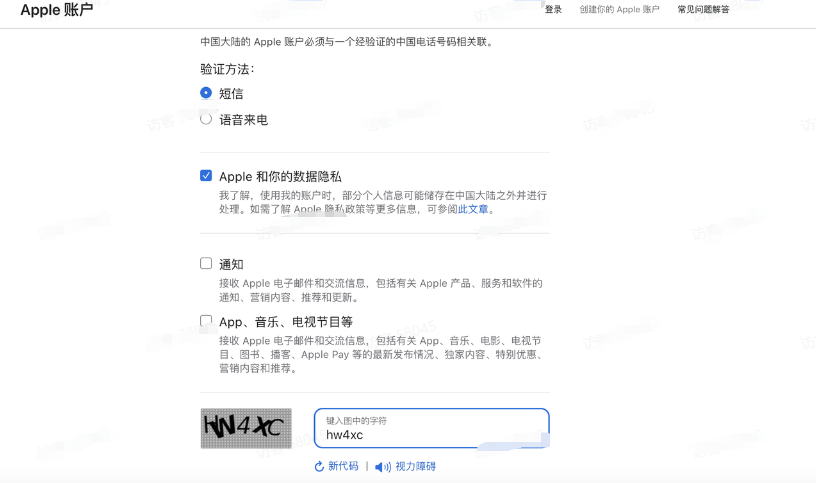816x483 pixels.
Task: Click the speaker icon for audio captcha
Action: click(x=383, y=467)
